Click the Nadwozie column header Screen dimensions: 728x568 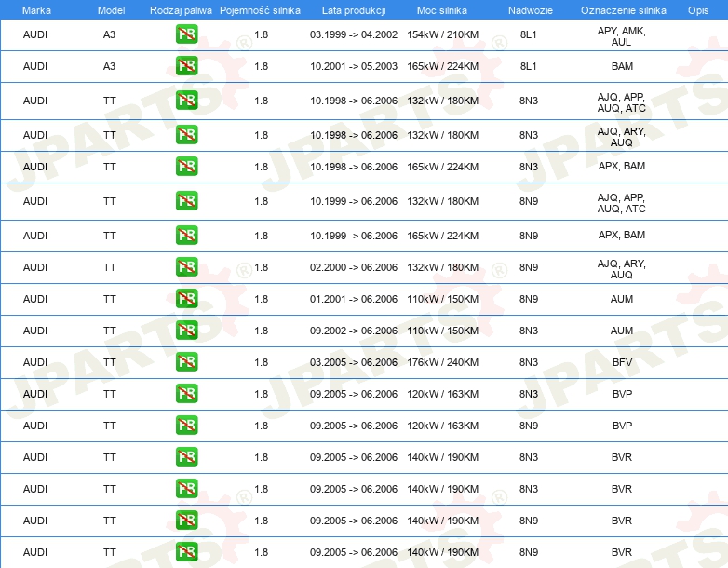pyautogui.click(x=531, y=10)
